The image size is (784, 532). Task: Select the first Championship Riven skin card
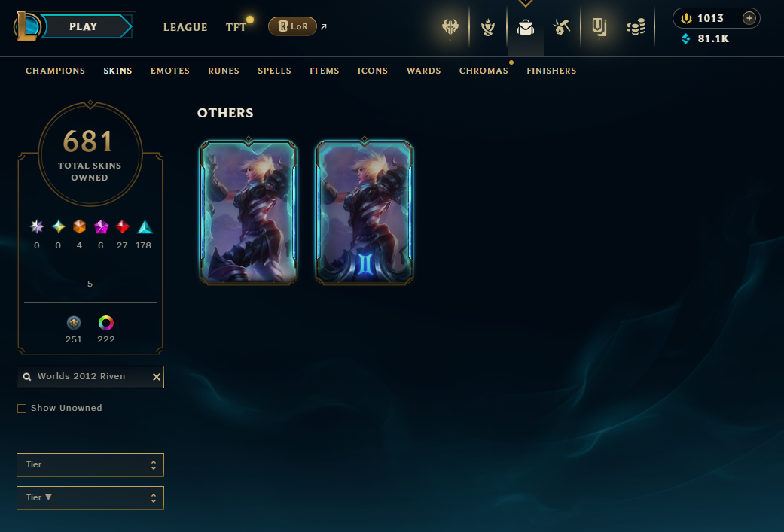pos(249,211)
